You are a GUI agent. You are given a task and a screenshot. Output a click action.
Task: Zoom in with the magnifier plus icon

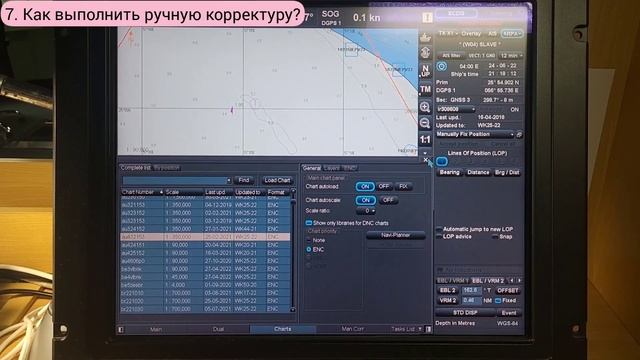(x=425, y=107)
